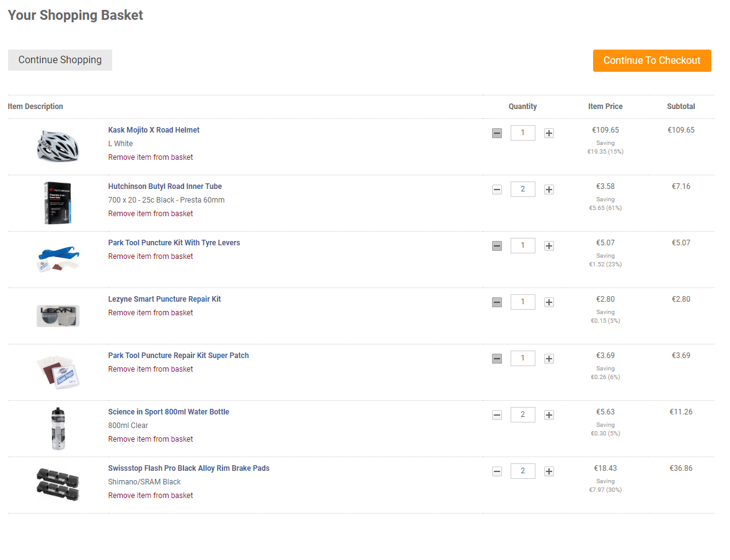The image size is (730, 560).
Task: Decrease quantity of Park Tool Super Patch kit
Action: pos(497,359)
